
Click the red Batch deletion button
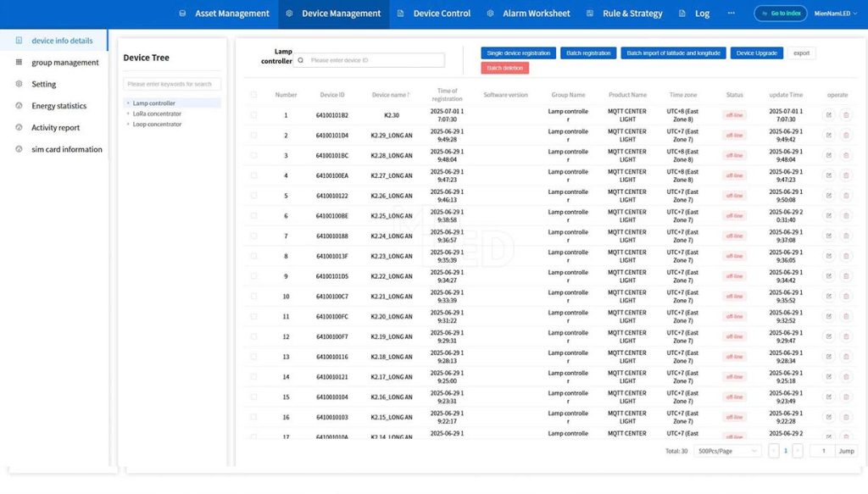tap(504, 68)
